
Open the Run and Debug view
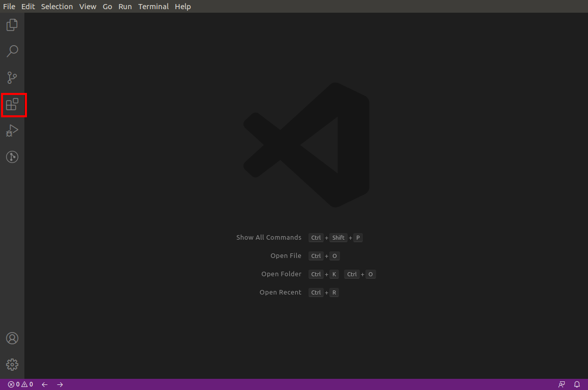(12, 131)
